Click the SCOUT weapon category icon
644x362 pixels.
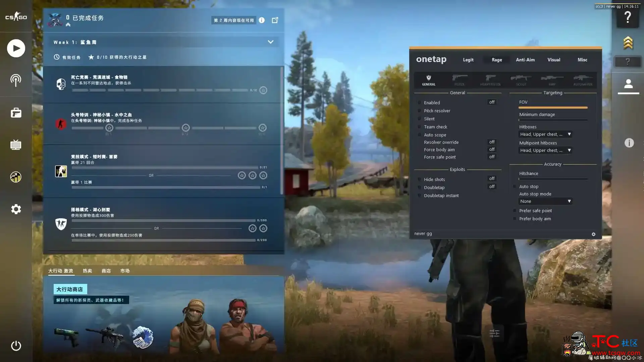pos(520,79)
